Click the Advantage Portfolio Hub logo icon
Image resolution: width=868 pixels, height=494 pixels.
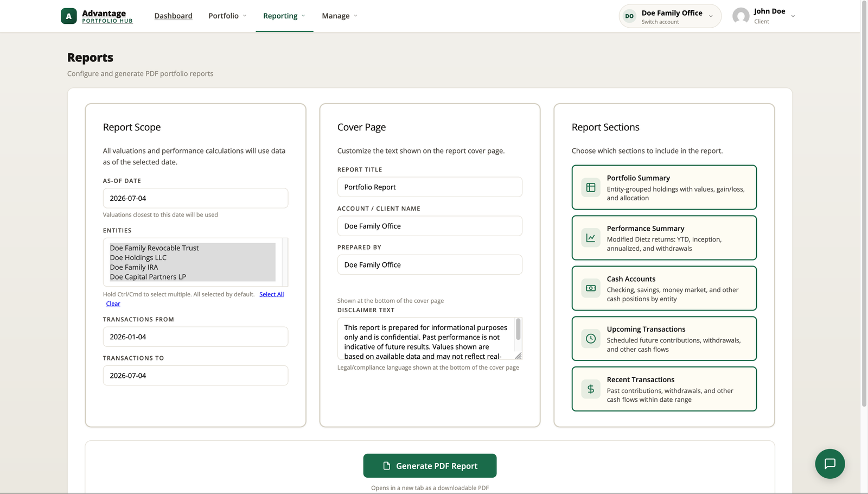69,16
